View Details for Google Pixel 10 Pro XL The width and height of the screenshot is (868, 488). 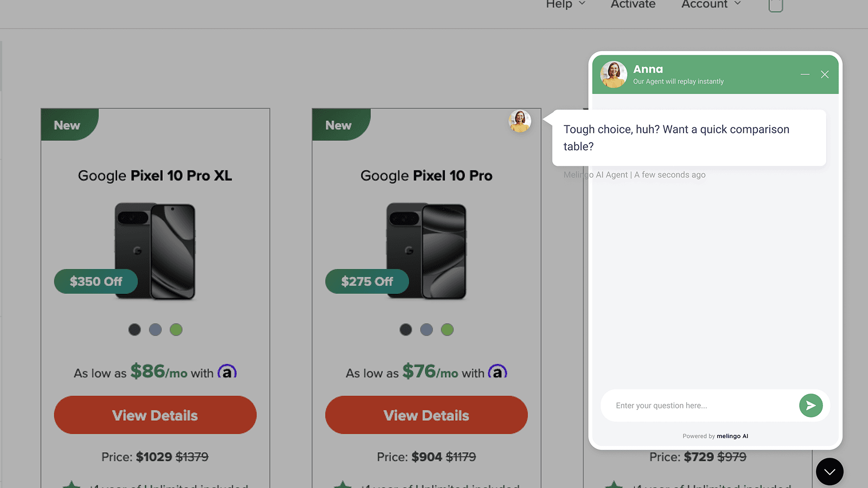click(155, 415)
